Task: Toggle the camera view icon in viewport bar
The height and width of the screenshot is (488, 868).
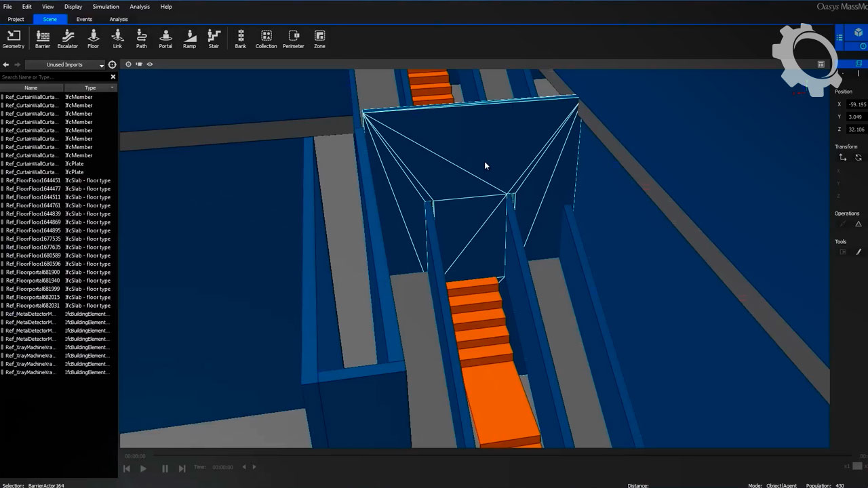Action: [x=139, y=64]
